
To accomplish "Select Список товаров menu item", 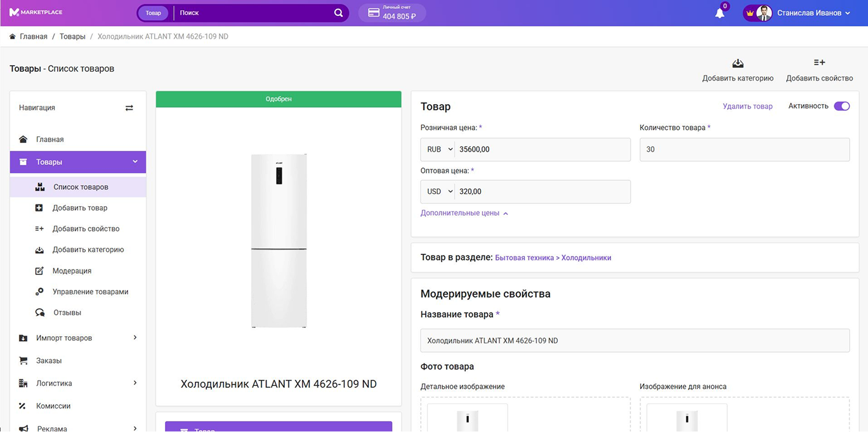I will pyautogui.click(x=78, y=187).
